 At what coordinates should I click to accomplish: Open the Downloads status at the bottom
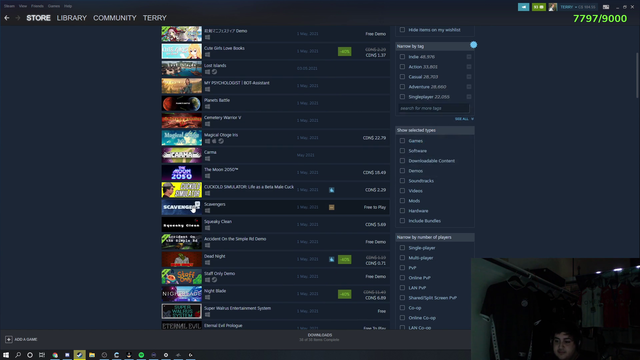tap(320, 337)
